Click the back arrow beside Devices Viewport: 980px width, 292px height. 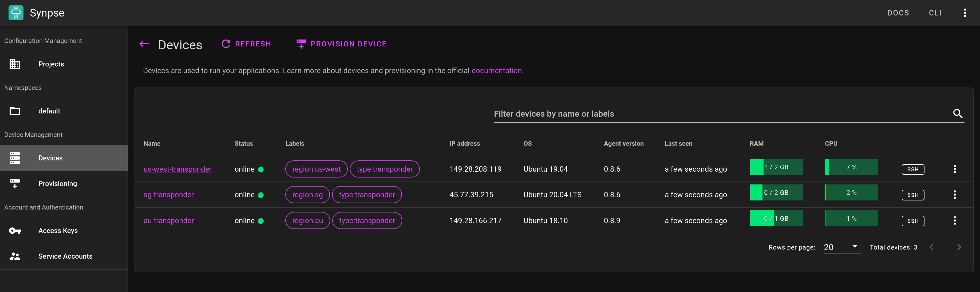point(144,44)
